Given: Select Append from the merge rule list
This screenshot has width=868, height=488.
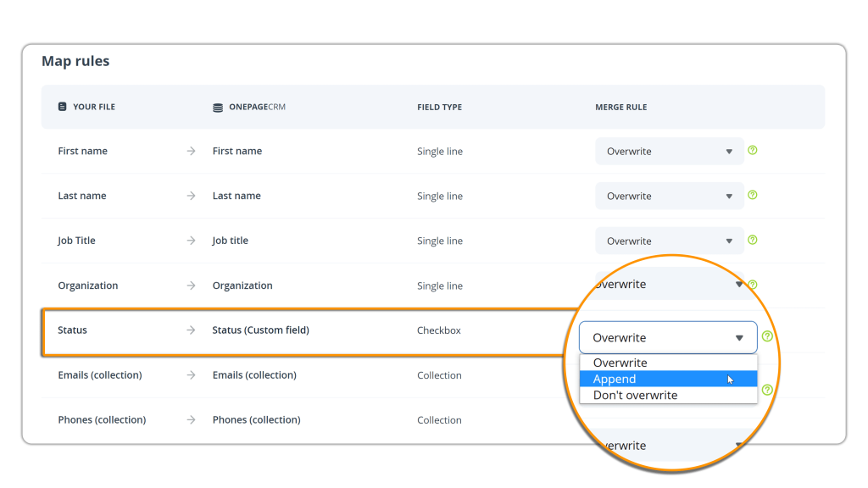Looking at the screenshot, I should [615, 379].
